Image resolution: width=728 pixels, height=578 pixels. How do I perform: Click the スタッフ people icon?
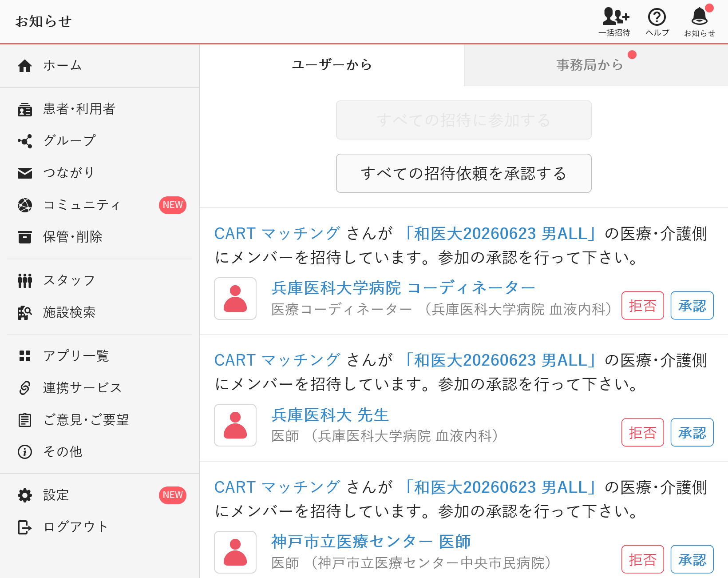[25, 281]
